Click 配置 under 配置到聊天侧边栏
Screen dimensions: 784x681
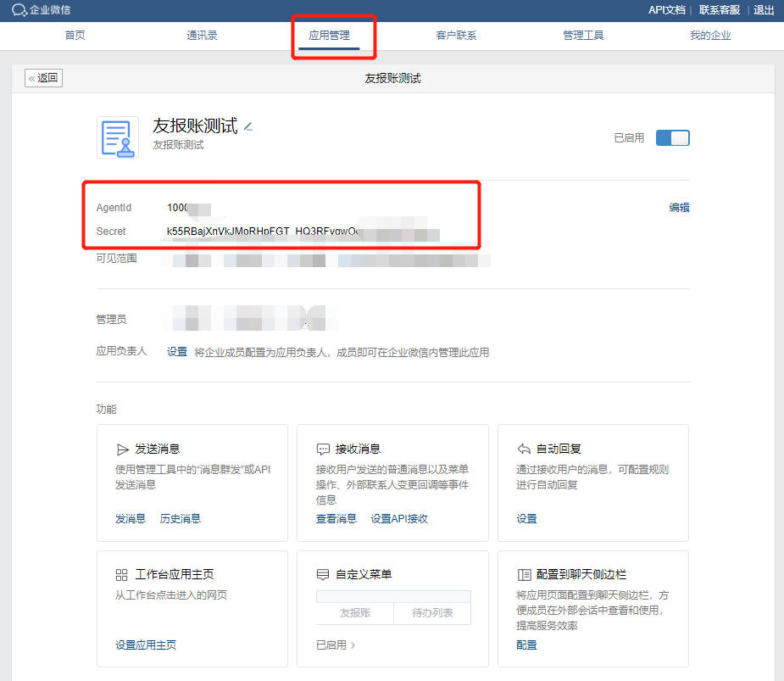tap(526, 645)
